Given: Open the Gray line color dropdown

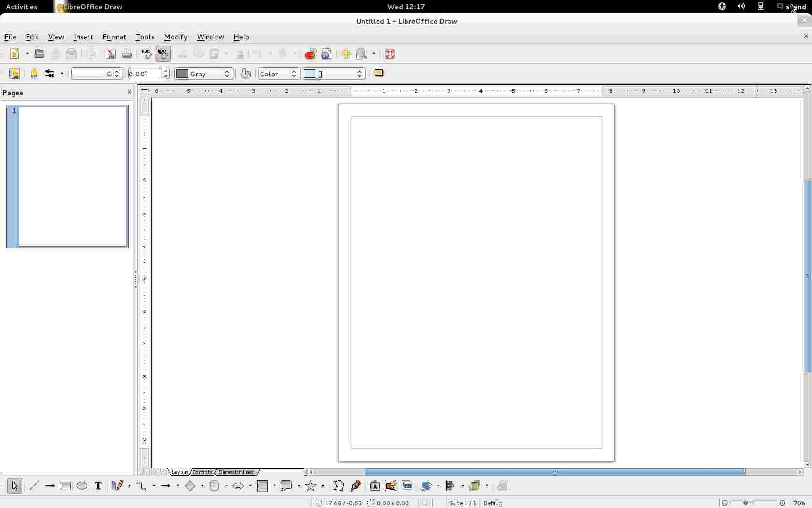Looking at the screenshot, I should click(204, 74).
